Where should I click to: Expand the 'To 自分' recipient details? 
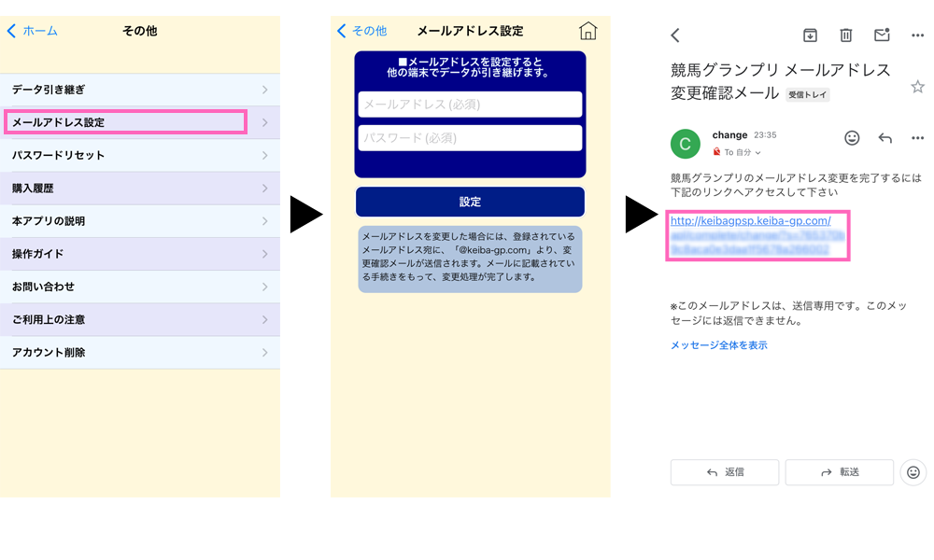743,152
